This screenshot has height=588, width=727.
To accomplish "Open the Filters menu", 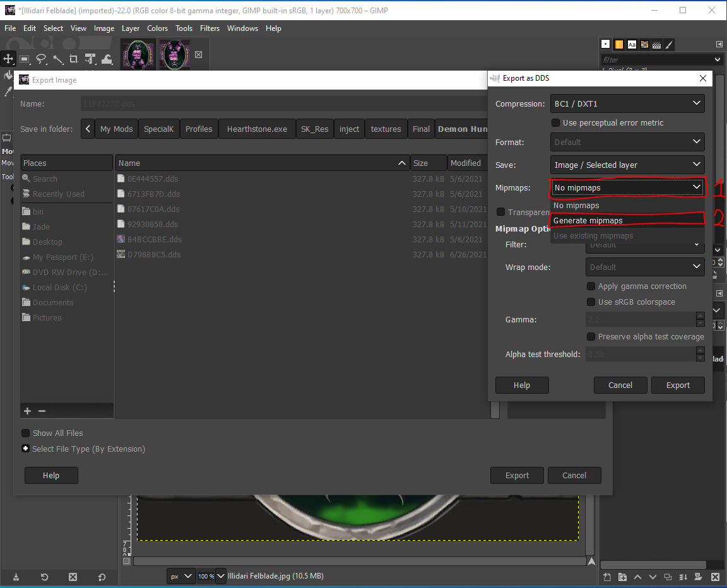I will [208, 28].
